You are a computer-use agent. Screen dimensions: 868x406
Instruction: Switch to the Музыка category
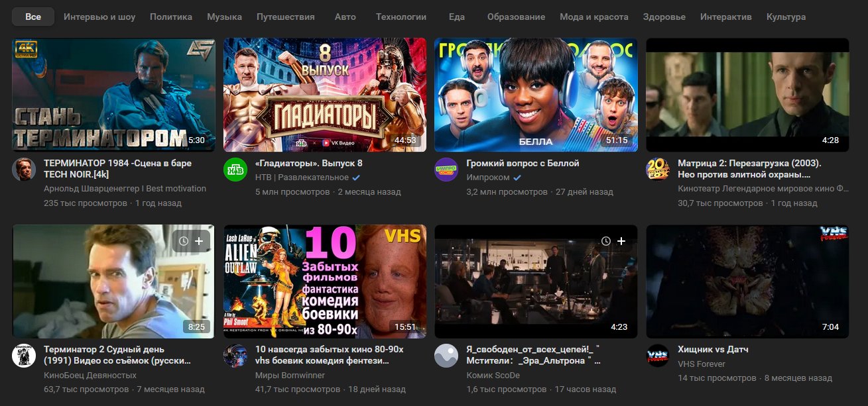pos(224,17)
